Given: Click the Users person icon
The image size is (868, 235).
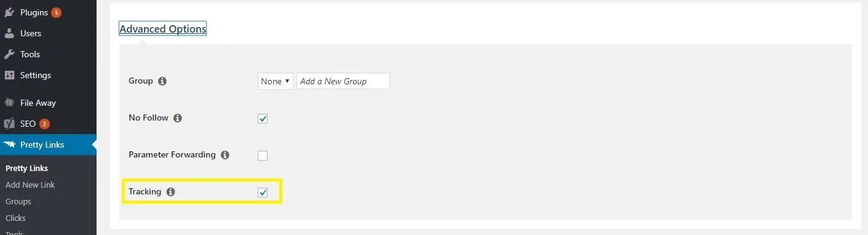Looking at the screenshot, I should pyautogui.click(x=9, y=33).
